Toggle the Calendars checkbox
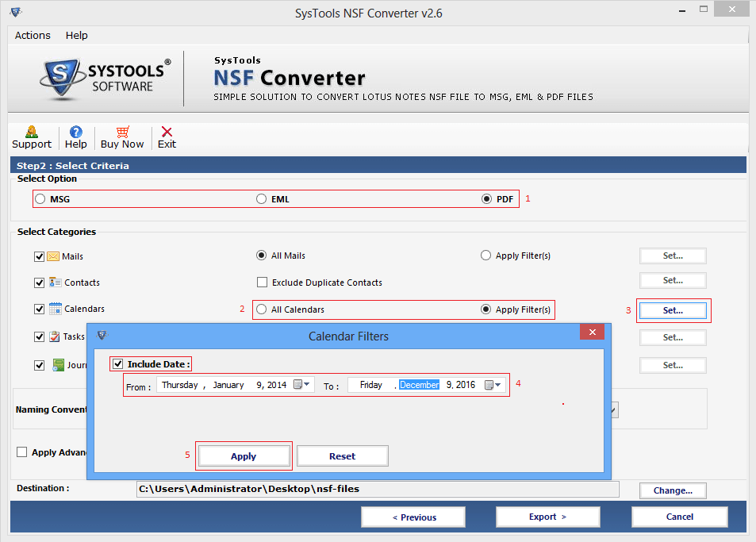The image size is (756, 542). click(x=40, y=309)
